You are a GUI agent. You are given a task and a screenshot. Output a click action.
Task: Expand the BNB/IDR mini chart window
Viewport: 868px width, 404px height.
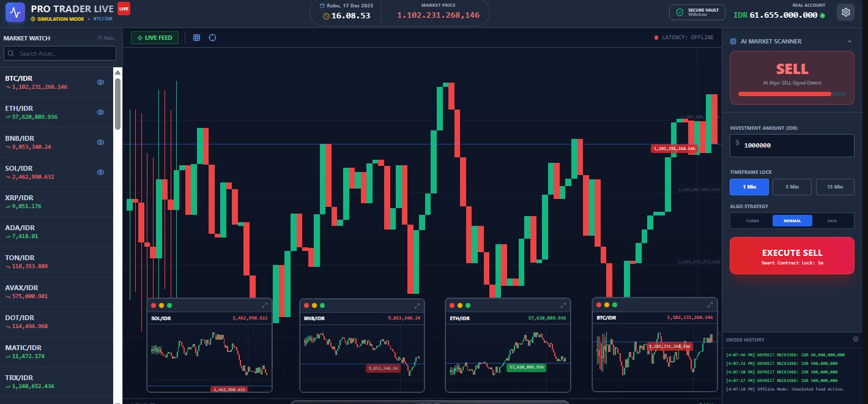pos(417,305)
